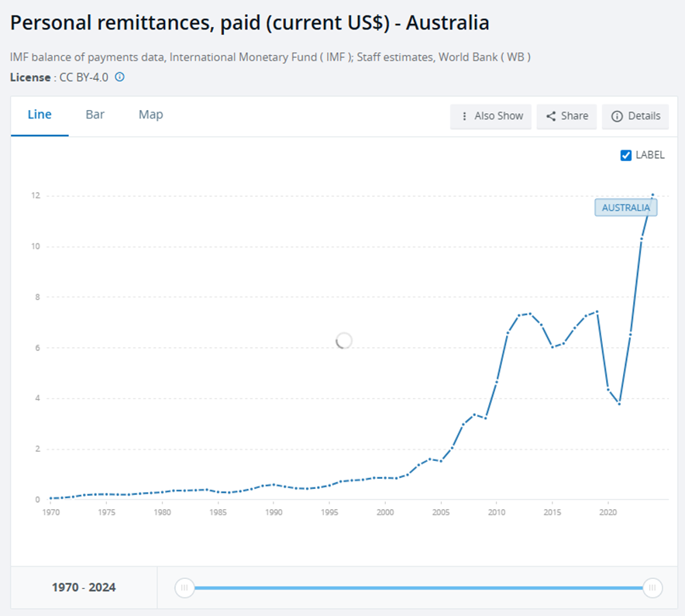Screen dimensions: 685x616
Task: Click the blue year range slider track
Action: click(418, 587)
